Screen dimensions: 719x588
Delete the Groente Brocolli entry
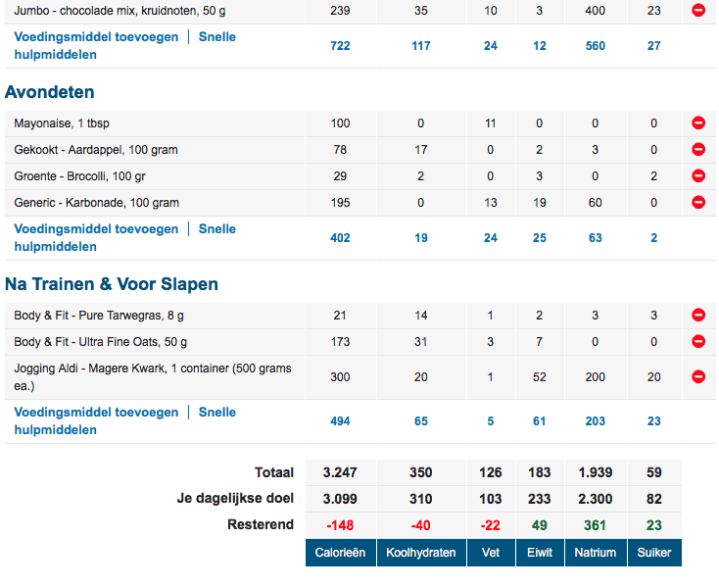(x=698, y=176)
